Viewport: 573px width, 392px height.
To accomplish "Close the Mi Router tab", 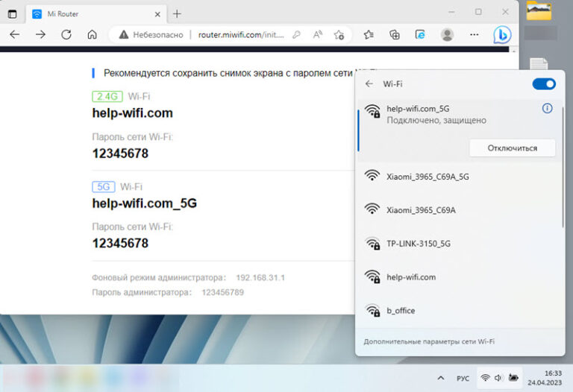I will pyautogui.click(x=157, y=14).
